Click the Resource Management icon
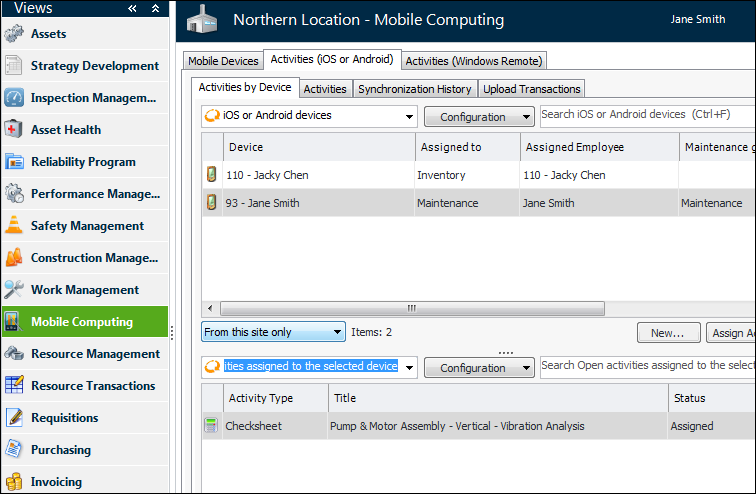 [13, 354]
